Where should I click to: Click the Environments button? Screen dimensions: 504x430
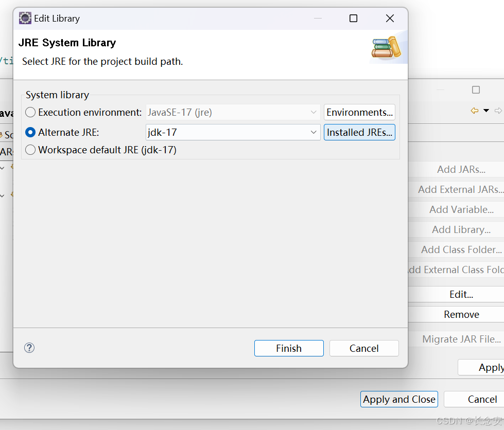pyautogui.click(x=359, y=112)
